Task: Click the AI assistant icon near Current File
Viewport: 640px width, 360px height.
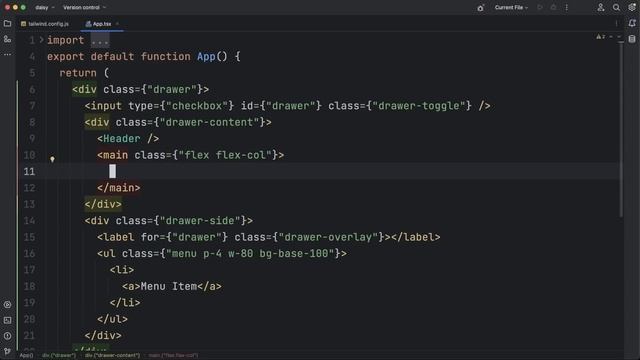Action: click(480, 7)
